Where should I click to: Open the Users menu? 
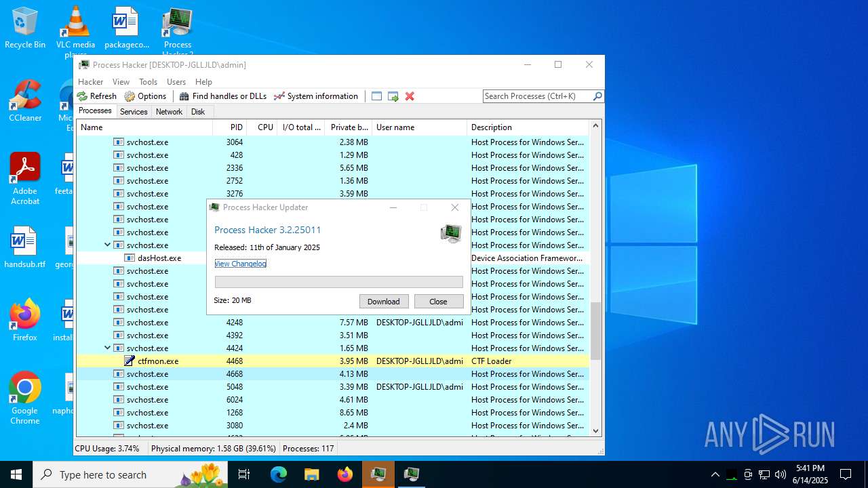tap(176, 82)
